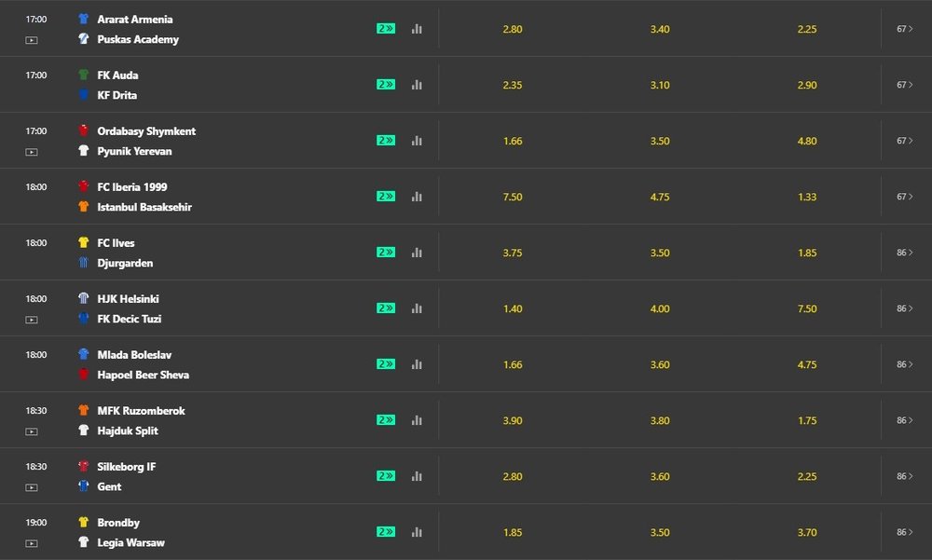Open statistics chart icon for Ararat Armenia match
Image resolution: width=932 pixels, height=560 pixels.
click(x=417, y=29)
